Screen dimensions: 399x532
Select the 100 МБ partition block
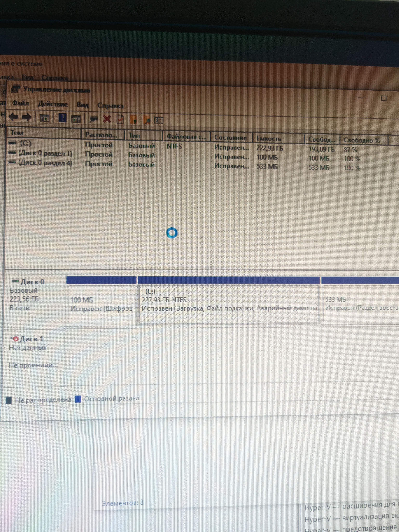point(101,304)
